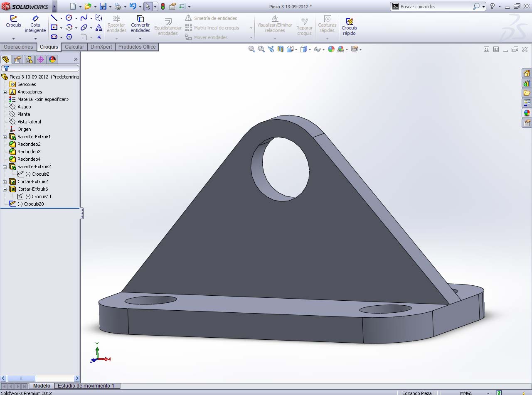Open the Appearances task pane icon
532x395 pixels.
527,113
